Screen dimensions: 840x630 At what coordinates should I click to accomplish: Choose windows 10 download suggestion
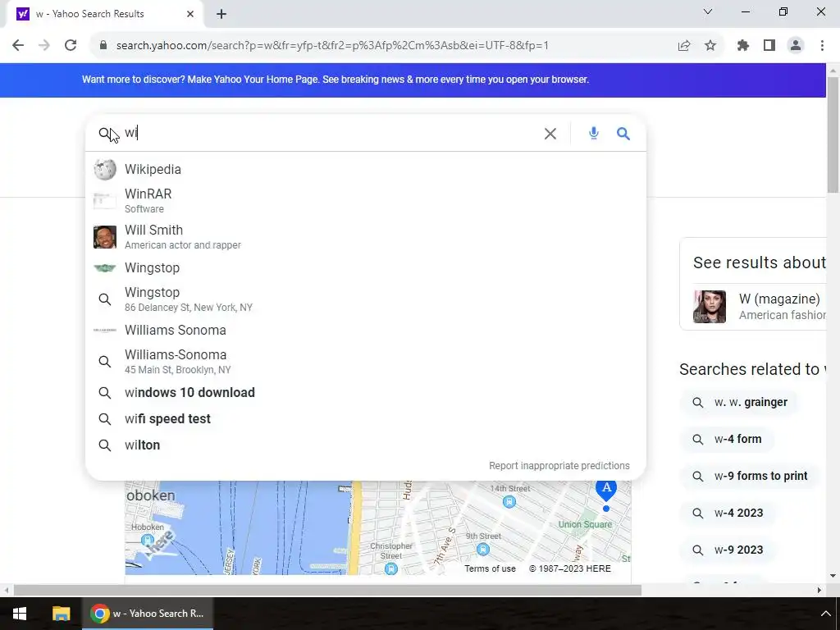click(366, 393)
